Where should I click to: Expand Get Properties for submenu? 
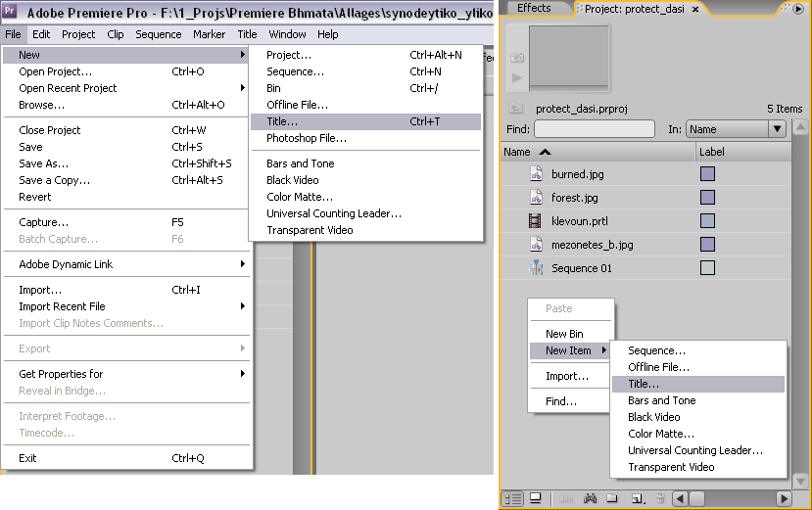[x=242, y=373]
